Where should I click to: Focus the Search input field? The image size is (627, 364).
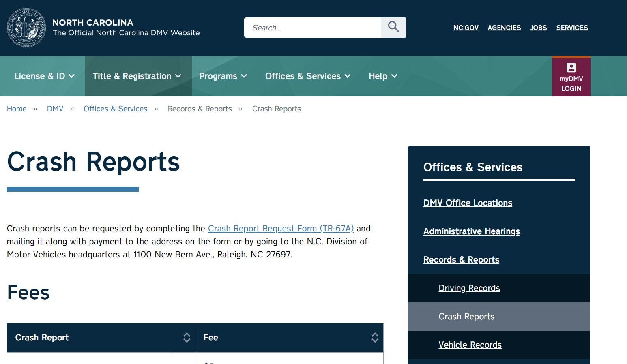313,28
